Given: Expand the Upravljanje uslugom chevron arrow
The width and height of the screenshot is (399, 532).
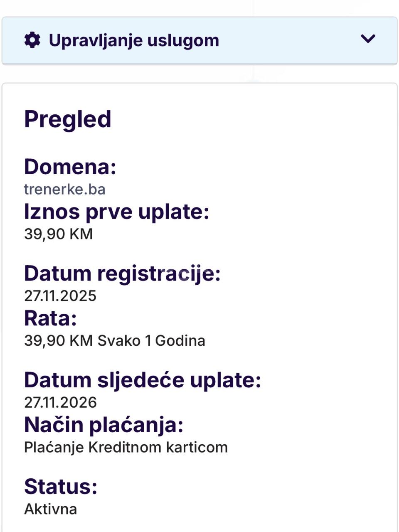Looking at the screenshot, I should tap(368, 39).
